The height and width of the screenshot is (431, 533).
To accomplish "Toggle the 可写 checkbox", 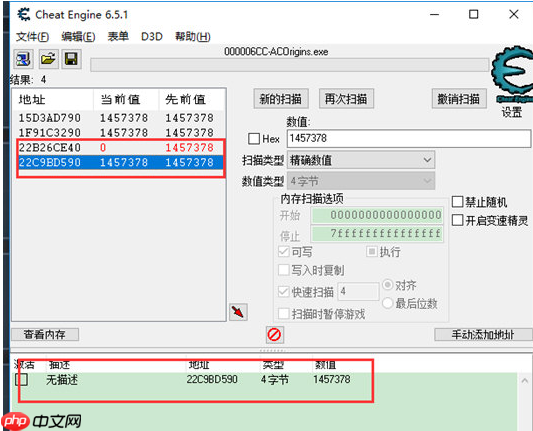I will click(283, 252).
